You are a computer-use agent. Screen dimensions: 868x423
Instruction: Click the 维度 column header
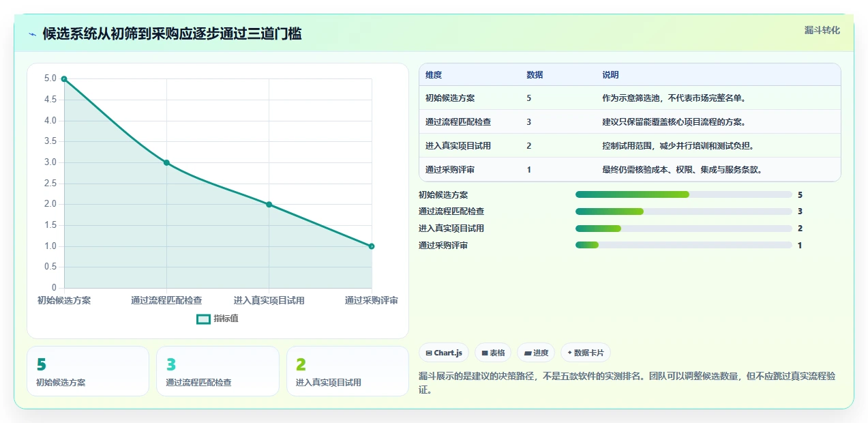tap(434, 75)
